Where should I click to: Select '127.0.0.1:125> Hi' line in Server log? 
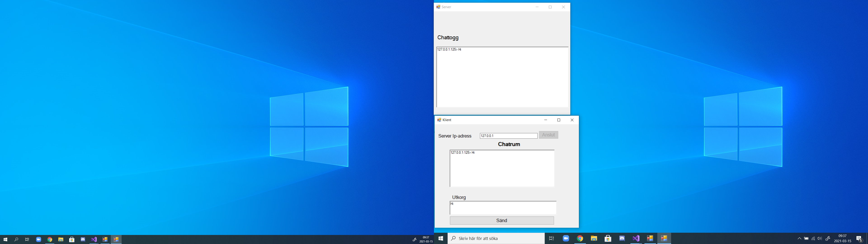pos(449,49)
